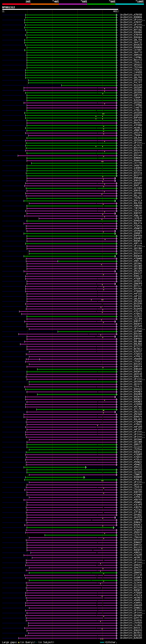Click the green bar for UniRef100_Q1PDW8
146x644 pixels.
pyautogui.click(x=87, y=331)
